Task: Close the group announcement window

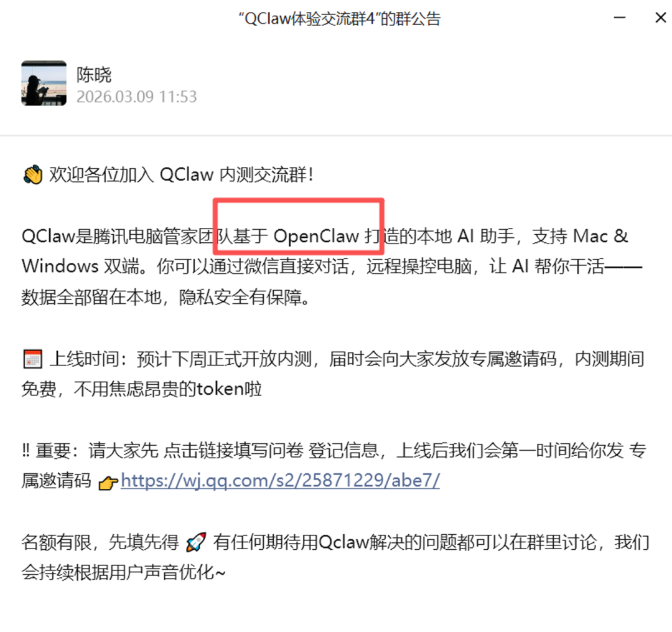Action: [660, 17]
